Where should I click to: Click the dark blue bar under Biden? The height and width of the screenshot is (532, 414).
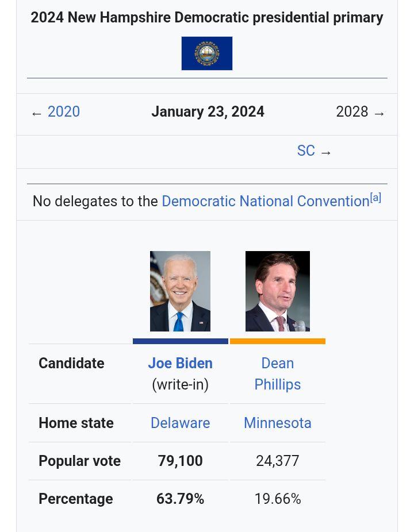[181, 341]
